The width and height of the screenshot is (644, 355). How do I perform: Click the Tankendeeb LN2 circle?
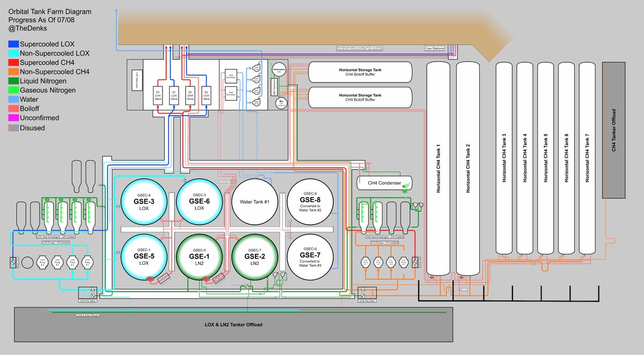point(279,70)
